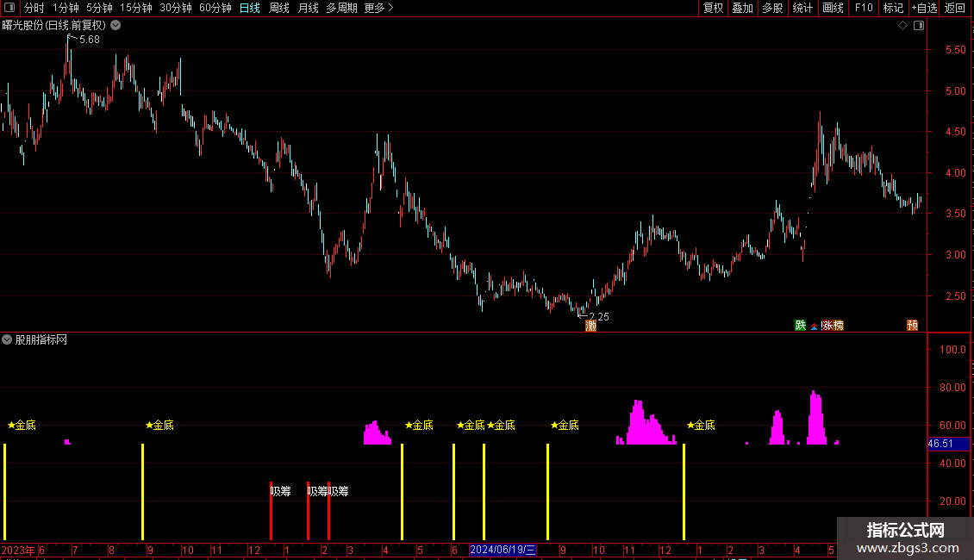The image size is (974, 560).
Task: Click the 曙光股份(日线.前复权) chart title
Action: pyautogui.click(x=54, y=26)
